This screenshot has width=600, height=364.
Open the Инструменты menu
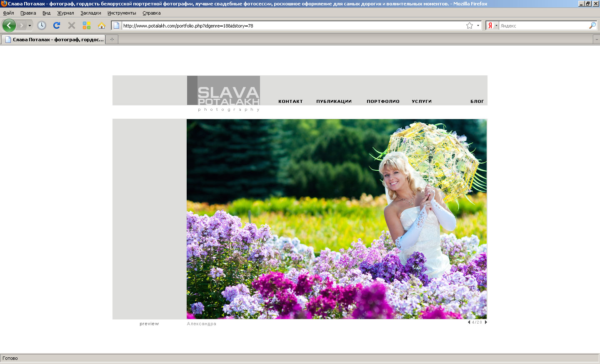pos(122,13)
